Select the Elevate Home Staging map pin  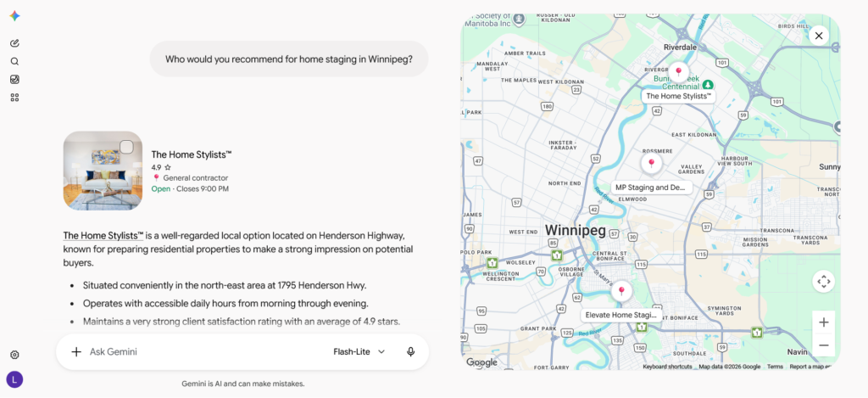pyautogui.click(x=621, y=291)
